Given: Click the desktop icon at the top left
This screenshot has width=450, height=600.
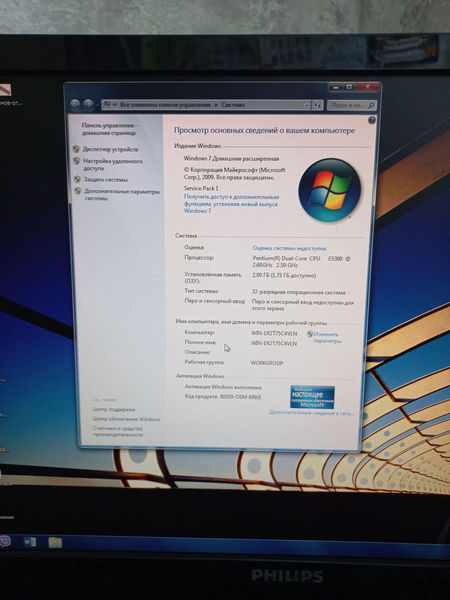Looking at the screenshot, I should pyautogui.click(x=5, y=90).
